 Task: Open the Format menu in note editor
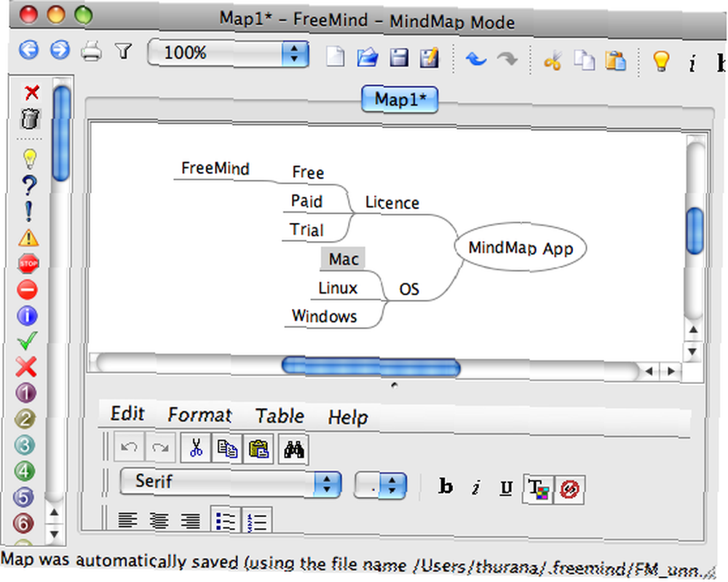(x=199, y=414)
